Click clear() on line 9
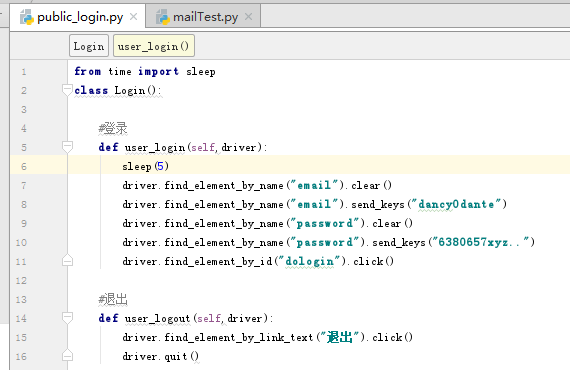 coord(392,223)
